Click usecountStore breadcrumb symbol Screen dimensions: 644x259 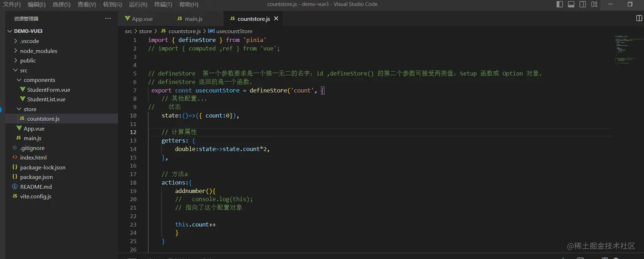pyautogui.click(x=234, y=31)
